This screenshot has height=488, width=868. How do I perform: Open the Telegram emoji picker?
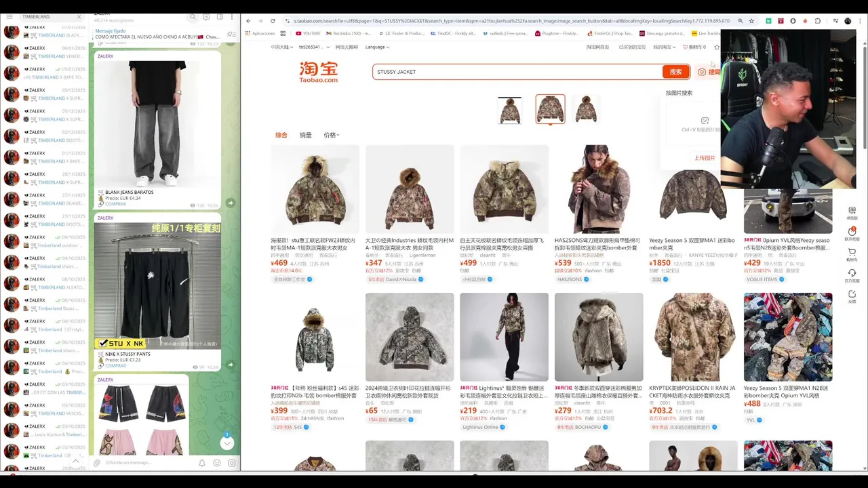[217, 463]
